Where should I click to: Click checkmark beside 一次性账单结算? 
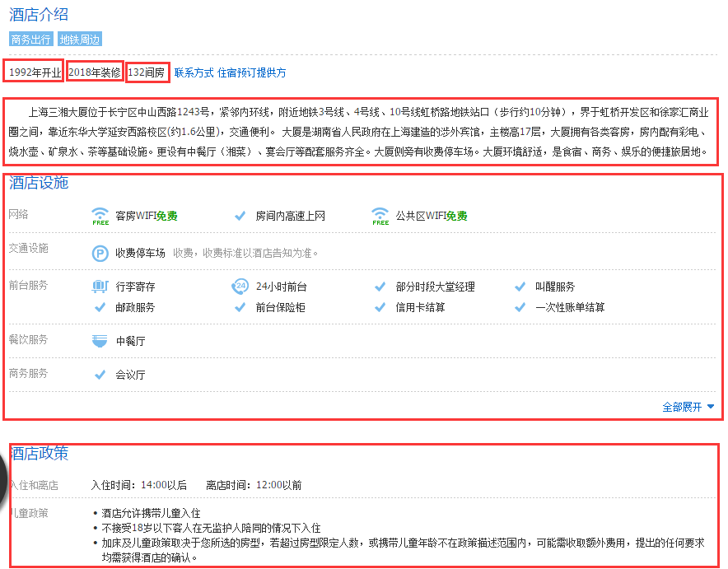(x=520, y=307)
